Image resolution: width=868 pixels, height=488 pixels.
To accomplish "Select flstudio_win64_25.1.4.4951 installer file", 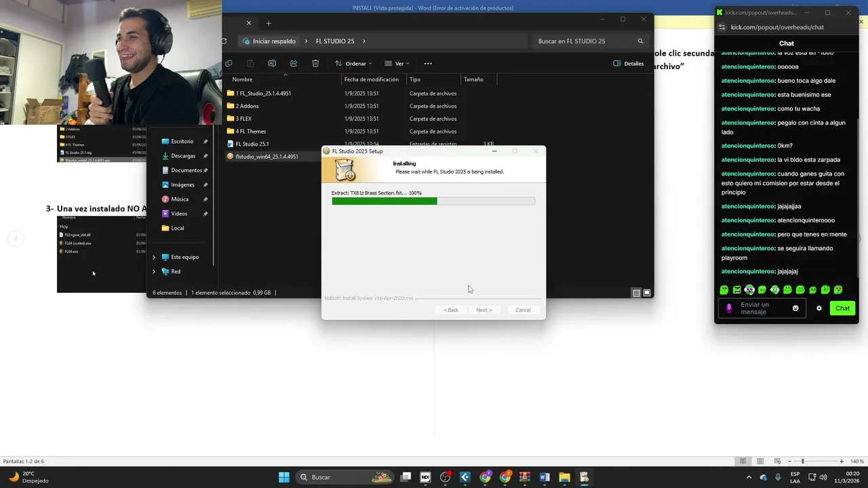I will tap(267, 157).
